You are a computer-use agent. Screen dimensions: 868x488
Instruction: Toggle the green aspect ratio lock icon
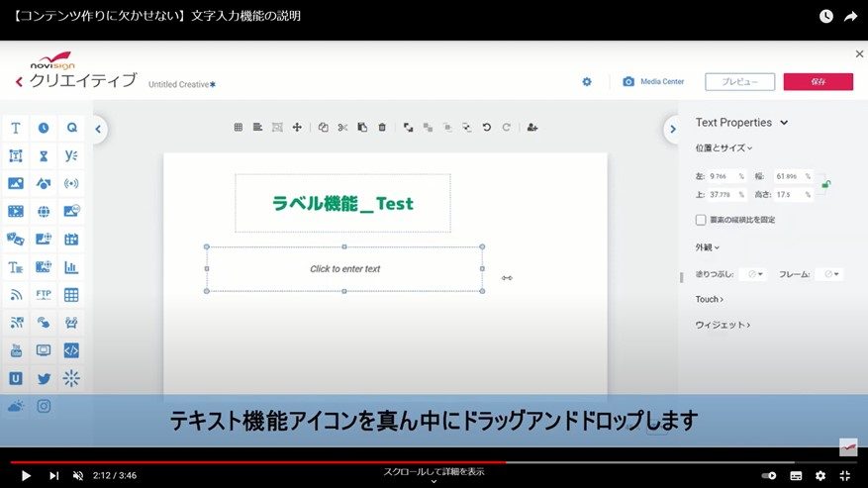pyautogui.click(x=825, y=184)
